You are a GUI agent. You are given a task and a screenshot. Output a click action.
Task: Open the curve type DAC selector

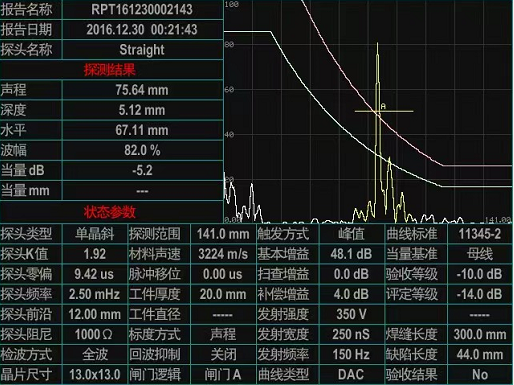tap(351, 375)
